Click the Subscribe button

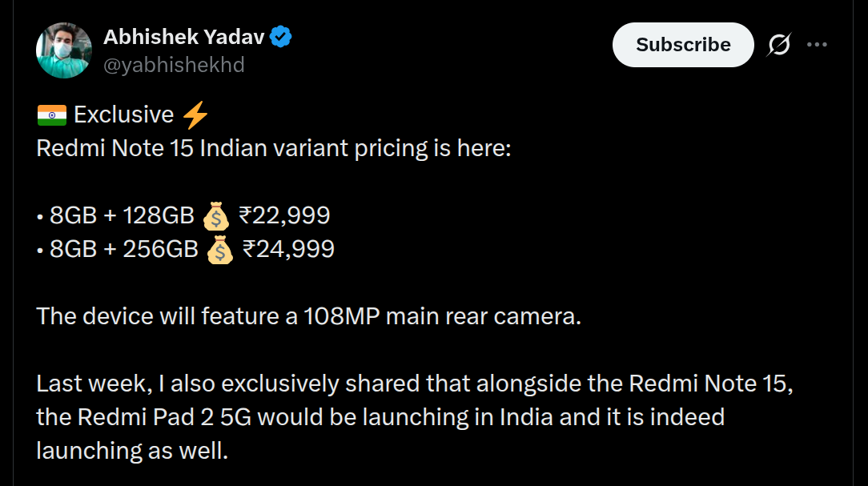pos(682,45)
